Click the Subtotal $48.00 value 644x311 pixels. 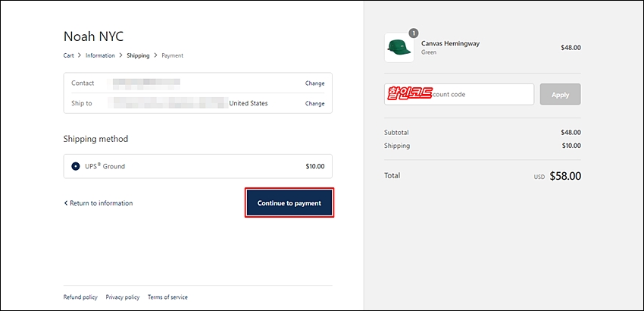coord(571,133)
